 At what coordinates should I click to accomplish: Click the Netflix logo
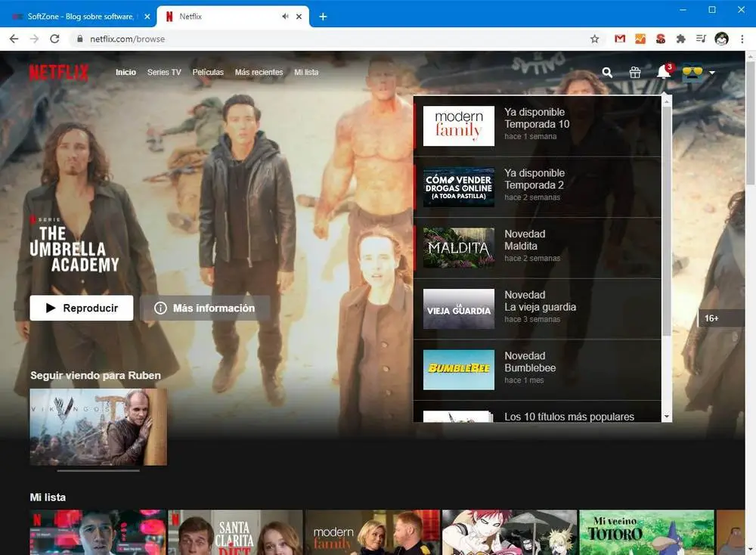[59, 73]
